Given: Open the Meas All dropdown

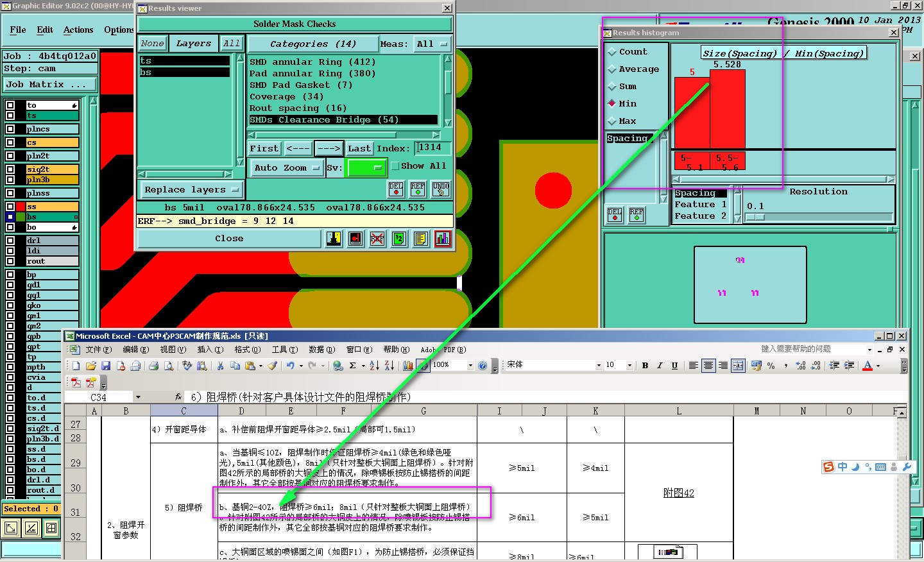Looking at the screenshot, I should (432, 44).
